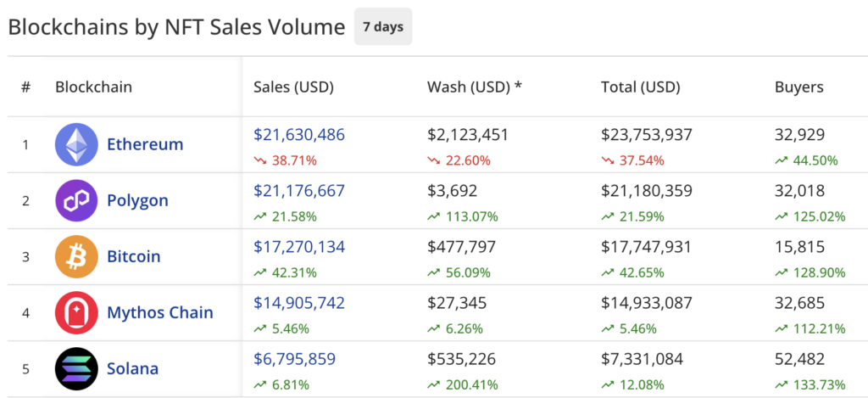This screenshot has height=398, width=868.
Task: Open the Bitcoin blockchain link
Action: (x=133, y=256)
